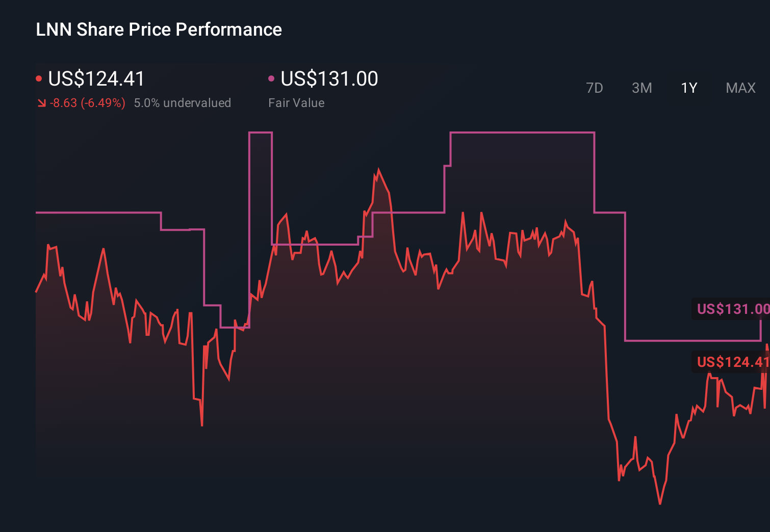Viewport: 770px width, 532px height.
Task: Toggle the Fair Value series visibility
Action: coord(326,79)
